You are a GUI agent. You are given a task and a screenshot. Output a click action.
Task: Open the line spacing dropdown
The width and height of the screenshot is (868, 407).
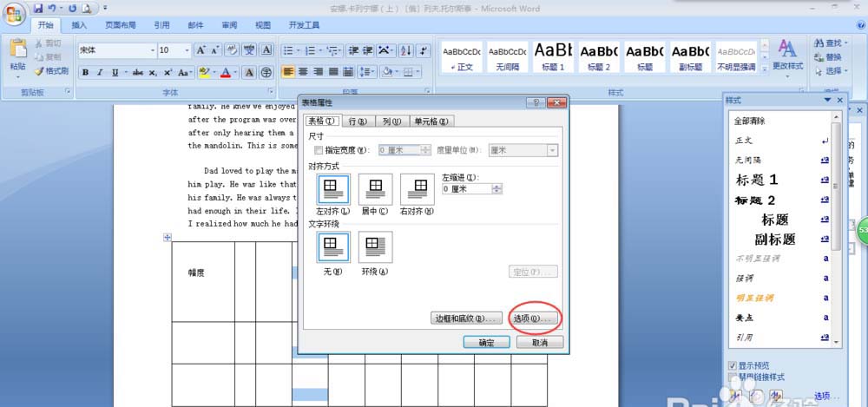366,72
